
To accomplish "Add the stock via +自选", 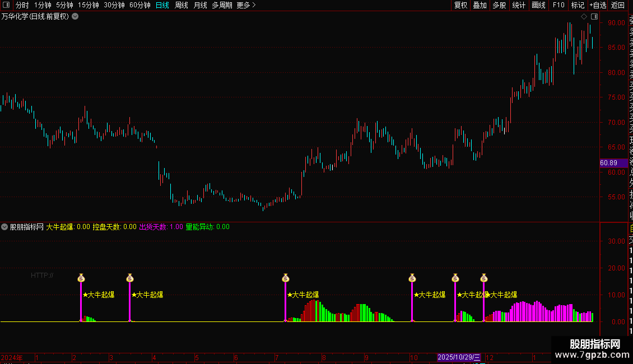I will click(598, 5).
